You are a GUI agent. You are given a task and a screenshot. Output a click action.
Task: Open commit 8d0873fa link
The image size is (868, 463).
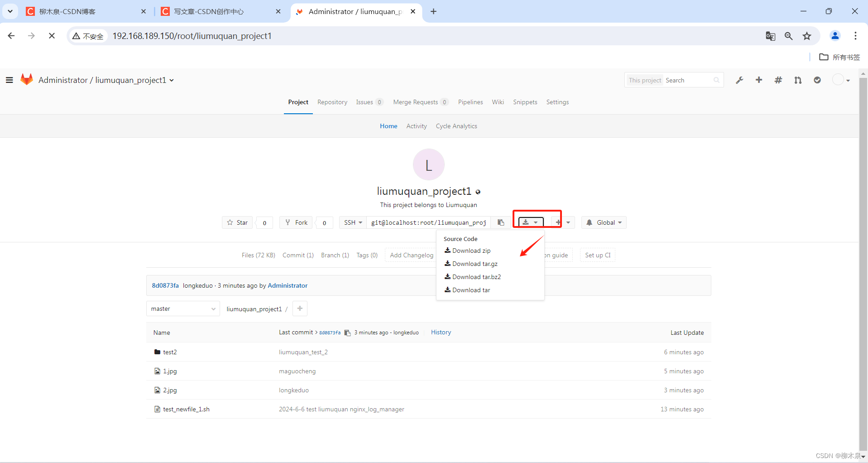coord(165,285)
